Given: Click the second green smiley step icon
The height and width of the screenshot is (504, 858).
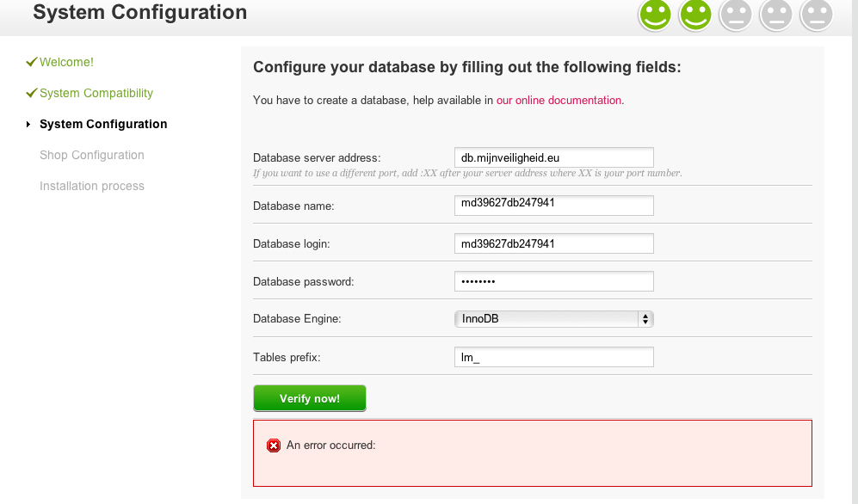Looking at the screenshot, I should (695, 15).
